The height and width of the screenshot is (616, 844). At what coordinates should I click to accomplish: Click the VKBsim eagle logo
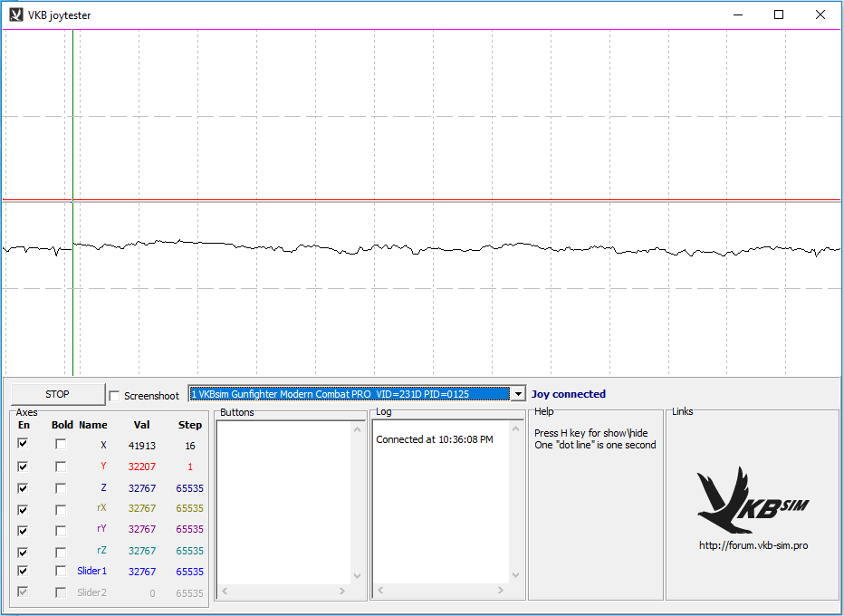(752, 500)
